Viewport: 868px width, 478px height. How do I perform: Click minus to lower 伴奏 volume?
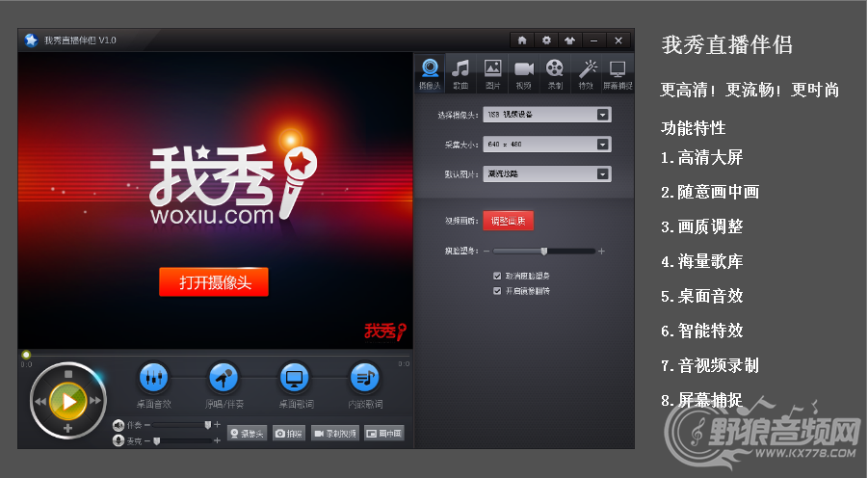(147, 425)
